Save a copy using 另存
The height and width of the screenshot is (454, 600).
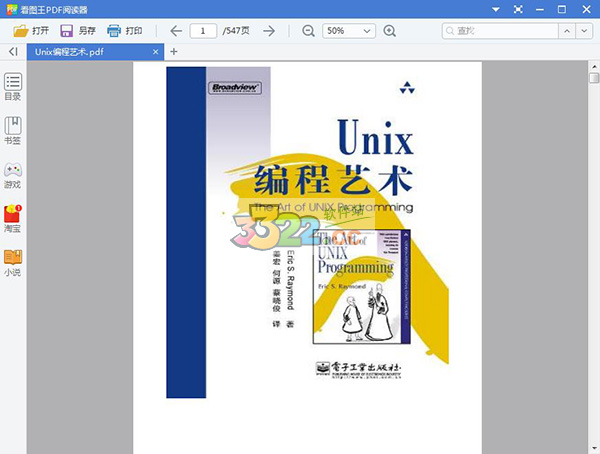coord(78,31)
